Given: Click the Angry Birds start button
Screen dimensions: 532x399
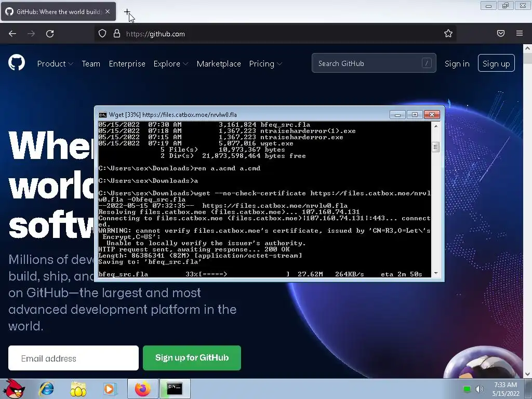Looking at the screenshot, I should [14, 389].
